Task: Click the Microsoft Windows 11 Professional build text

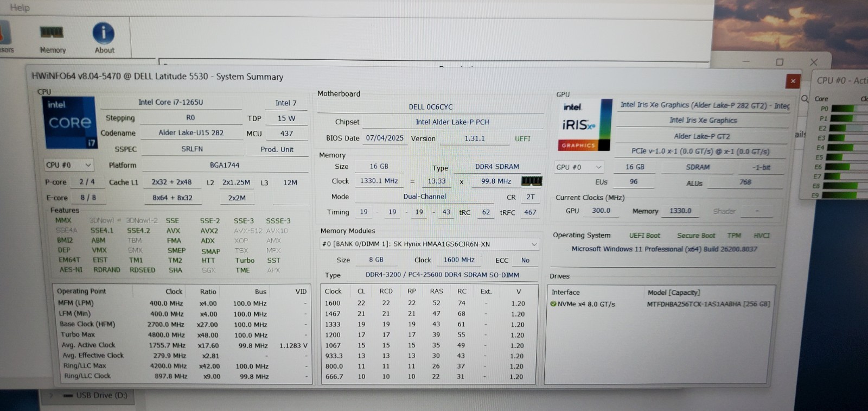Action: pos(664,249)
